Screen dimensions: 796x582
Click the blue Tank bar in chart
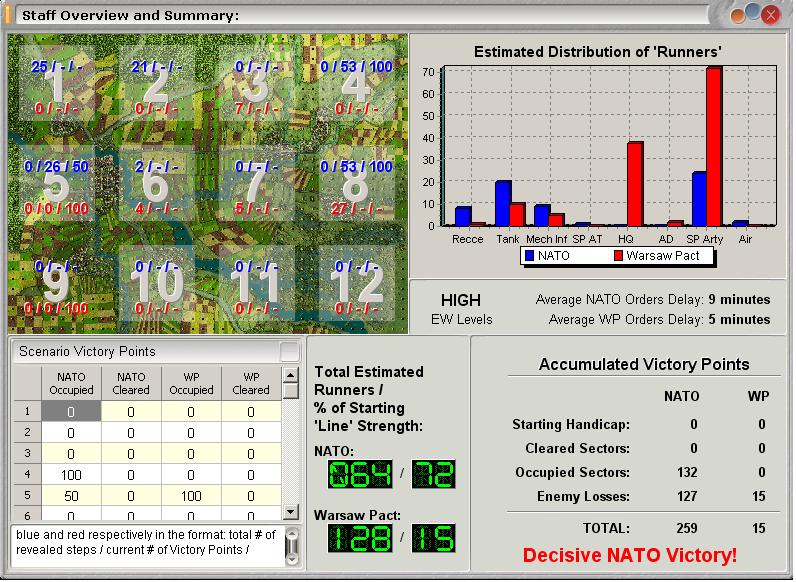coord(503,204)
